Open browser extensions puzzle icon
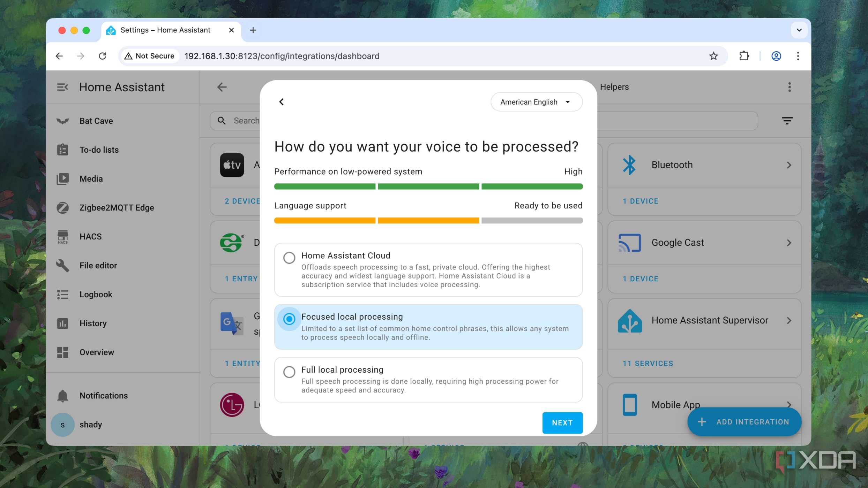The image size is (868, 488). [744, 56]
